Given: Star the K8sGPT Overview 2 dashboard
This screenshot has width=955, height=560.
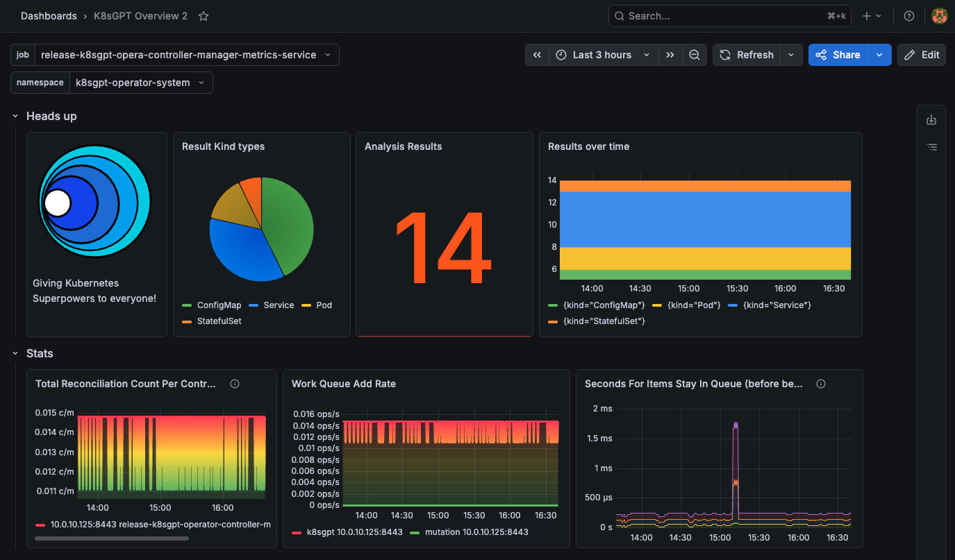Looking at the screenshot, I should click(204, 16).
